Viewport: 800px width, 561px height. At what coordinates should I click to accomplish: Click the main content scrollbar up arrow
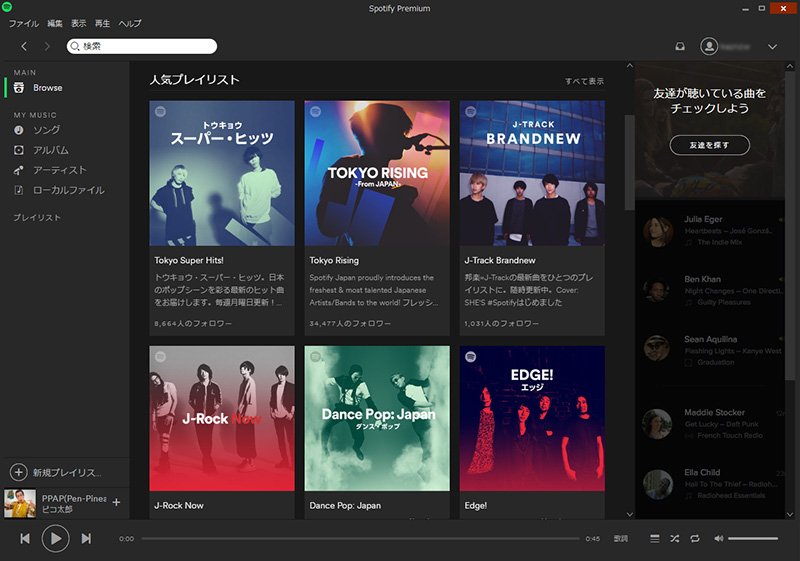click(630, 66)
